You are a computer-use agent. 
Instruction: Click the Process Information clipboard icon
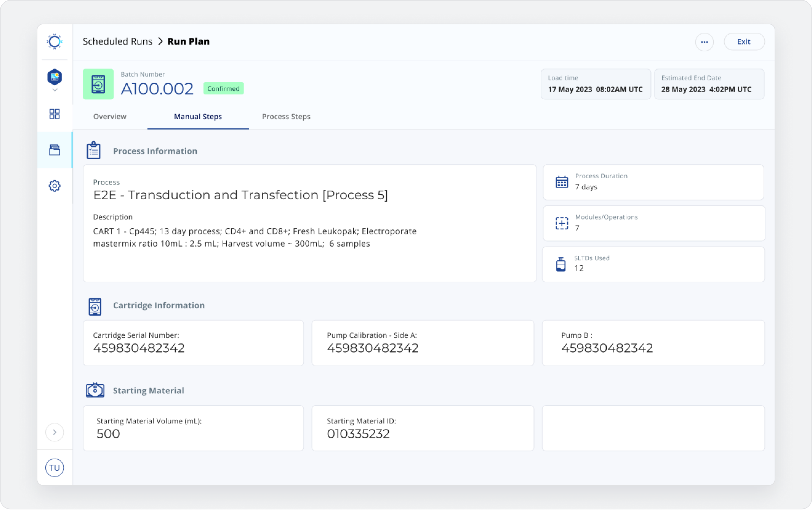94,150
